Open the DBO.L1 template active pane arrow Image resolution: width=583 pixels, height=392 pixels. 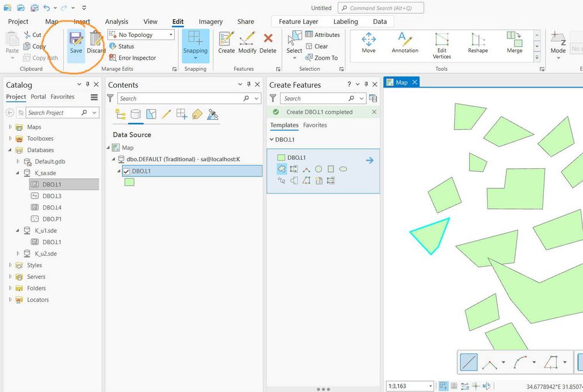[x=370, y=160]
